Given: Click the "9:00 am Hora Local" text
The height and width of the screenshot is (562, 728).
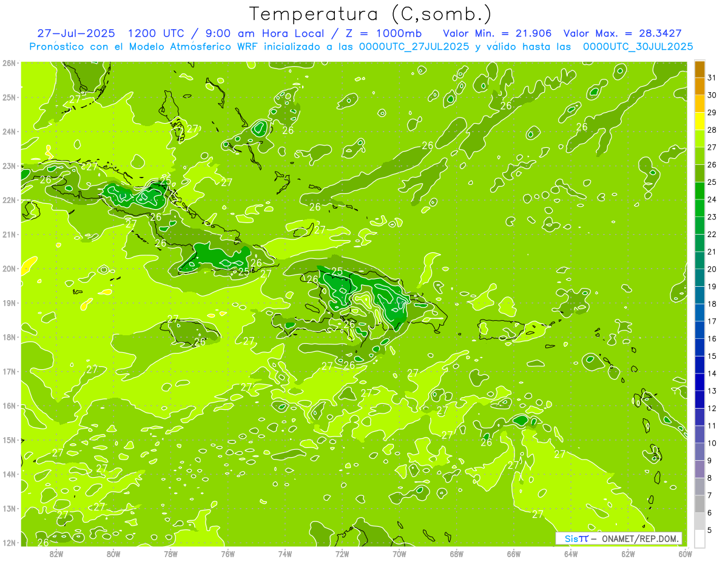Looking at the screenshot, I should (x=265, y=33).
